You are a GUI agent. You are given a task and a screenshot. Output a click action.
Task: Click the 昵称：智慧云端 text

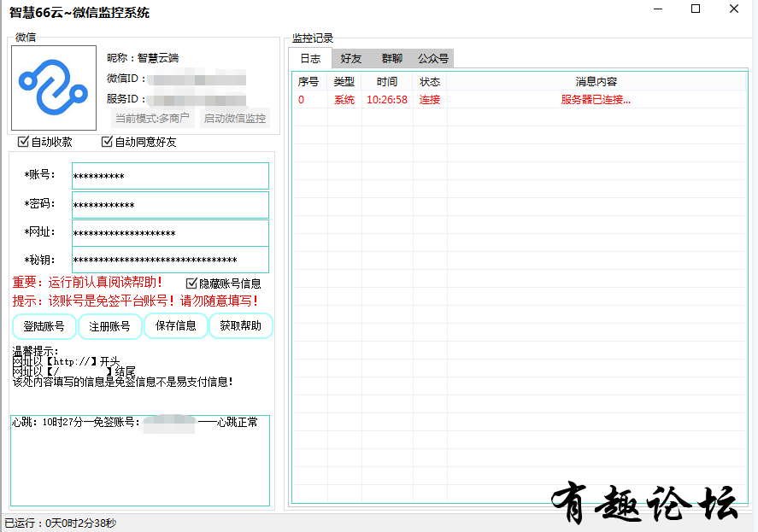pos(143,58)
